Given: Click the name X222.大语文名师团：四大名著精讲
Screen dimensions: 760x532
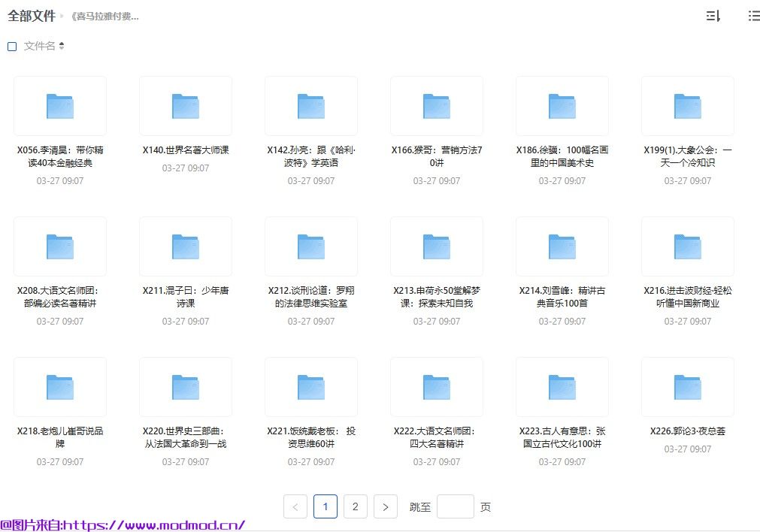Looking at the screenshot, I should click(435, 437).
